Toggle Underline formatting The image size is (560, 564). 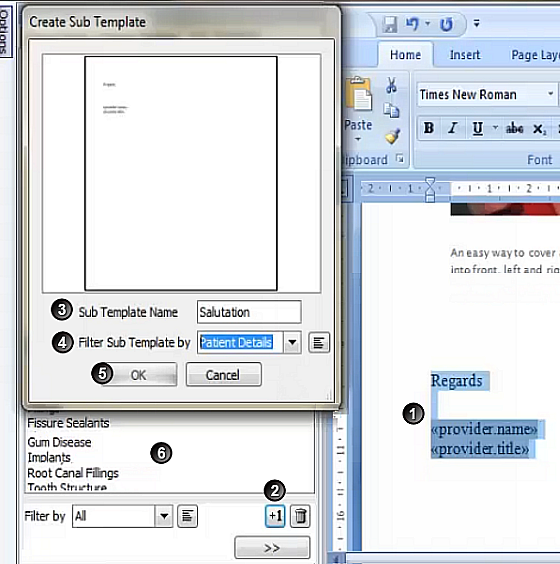[478, 128]
